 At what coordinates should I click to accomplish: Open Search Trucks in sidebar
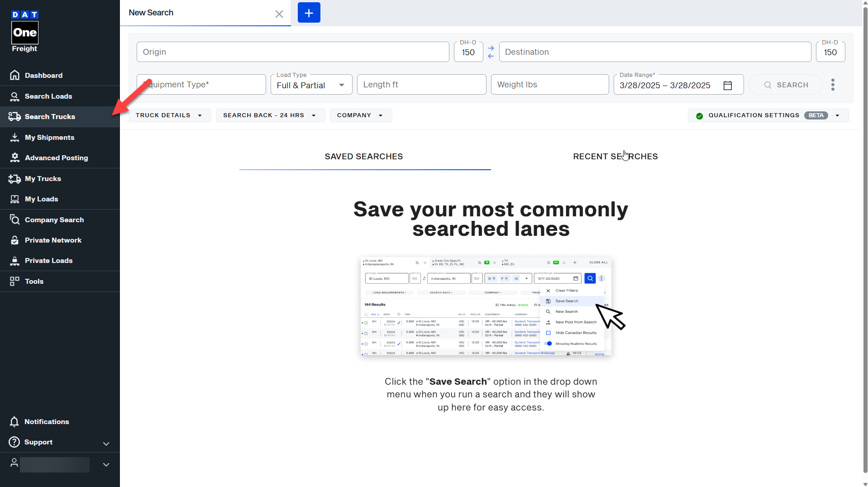pyautogui.click(x=60, y=117)
